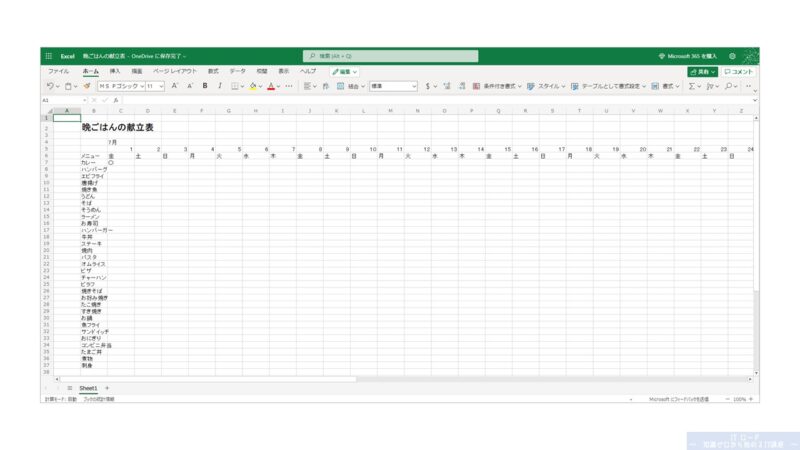The image size is (800, 450).
Task: Toggle Italic formatting
Action: coord(220,86)
